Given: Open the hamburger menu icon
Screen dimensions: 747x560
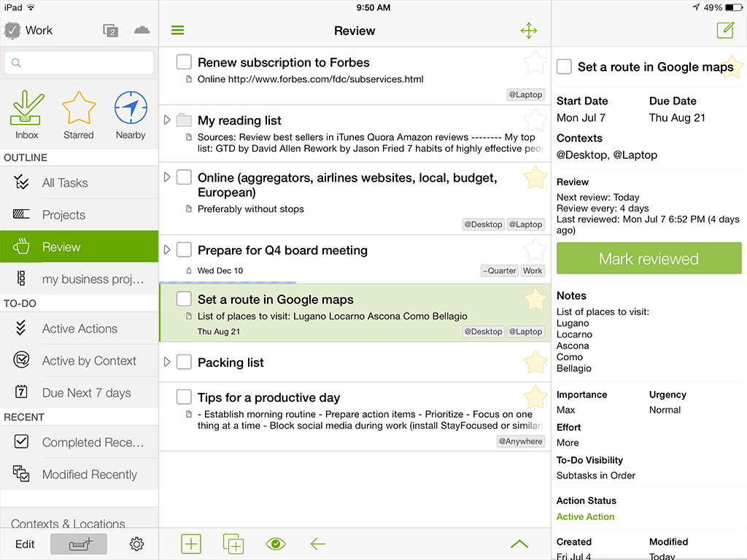Looking at the screenshot, I should pyautogui.click(x=178, y=31).
